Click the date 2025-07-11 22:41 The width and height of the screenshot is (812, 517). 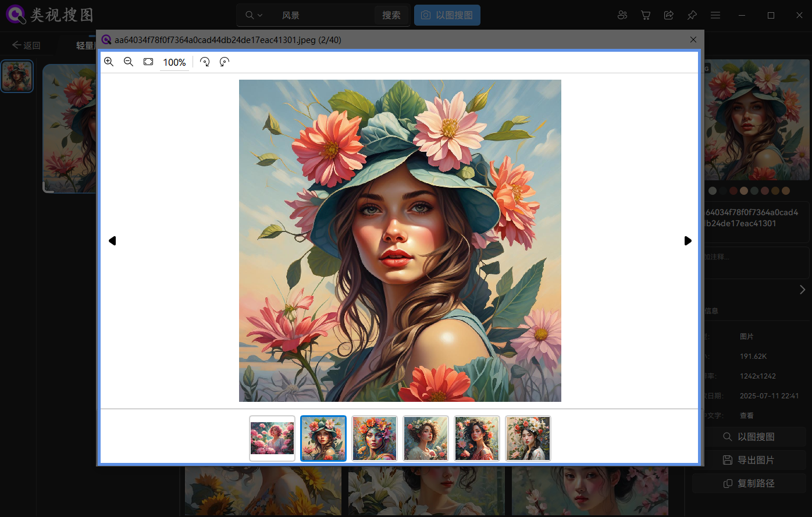769,396
